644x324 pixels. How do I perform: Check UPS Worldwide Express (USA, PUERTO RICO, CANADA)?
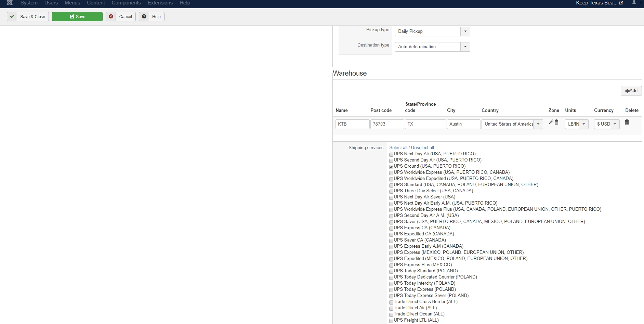point(391,173)
